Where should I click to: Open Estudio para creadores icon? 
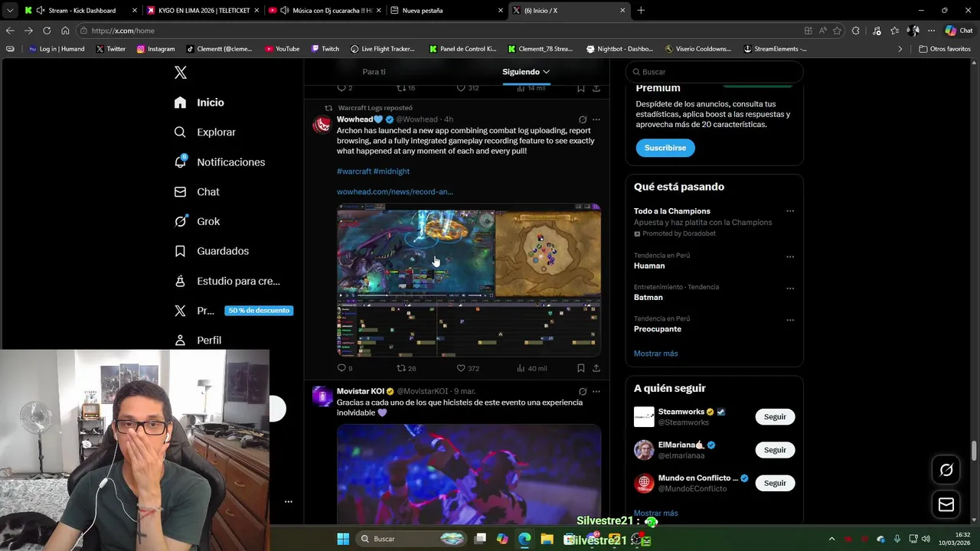180,281
